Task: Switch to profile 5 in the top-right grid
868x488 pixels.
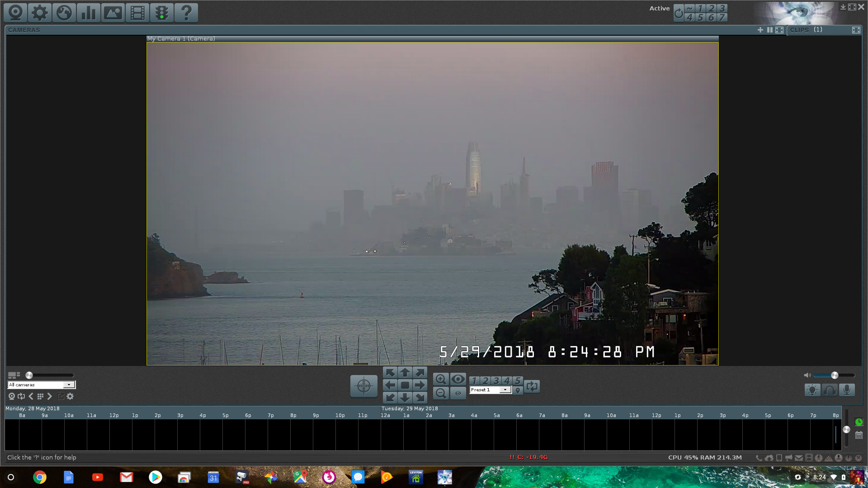Action: coord(700,18)
